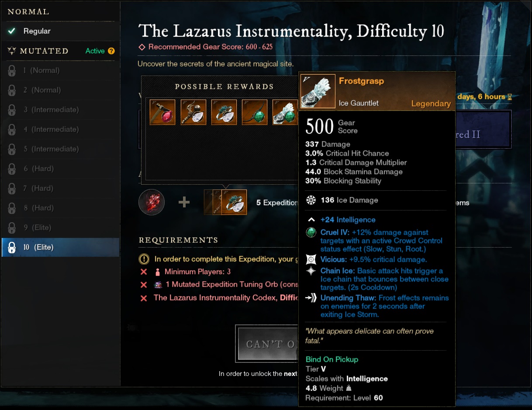The width and height of the screenshot is (532, 410).
Task: Select difficulty 10 (Elite)
Action: [60, 247]
